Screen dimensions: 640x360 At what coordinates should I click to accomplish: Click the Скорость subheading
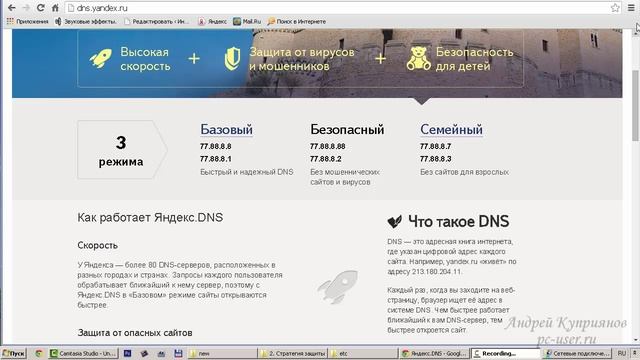click(x=98, y=245)
